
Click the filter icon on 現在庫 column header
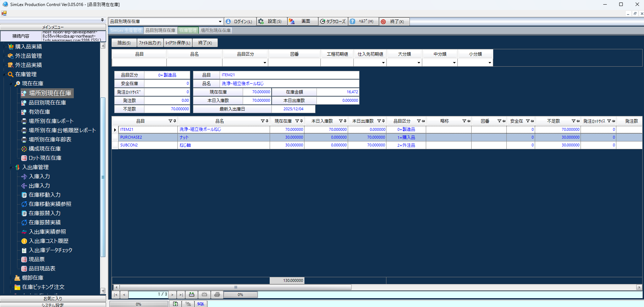coord(297,121)
